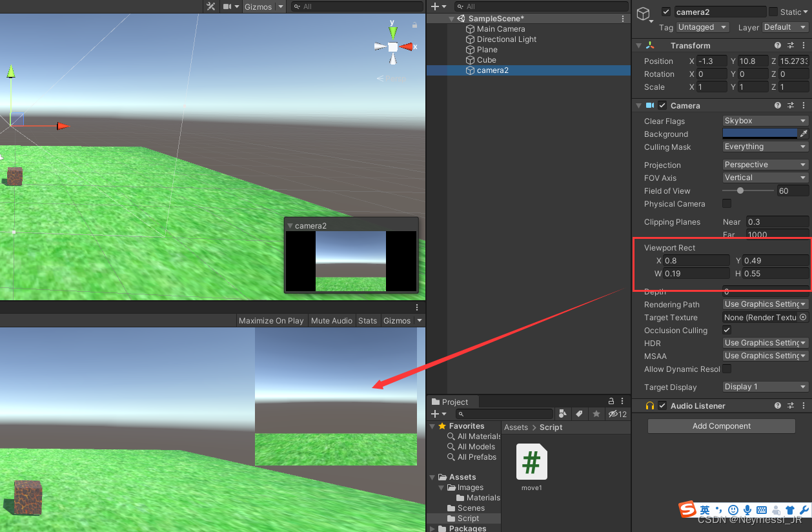
Task: Toggle Maximize On Play in Game view
Action: (x=271, y=320)
